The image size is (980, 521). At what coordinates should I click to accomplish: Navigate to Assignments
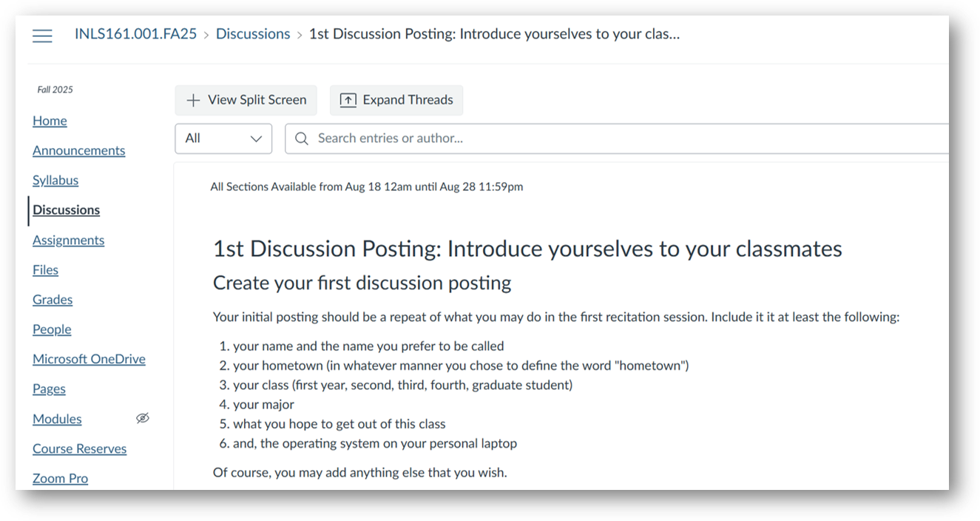pyautogui.click(x=68, y=240)
